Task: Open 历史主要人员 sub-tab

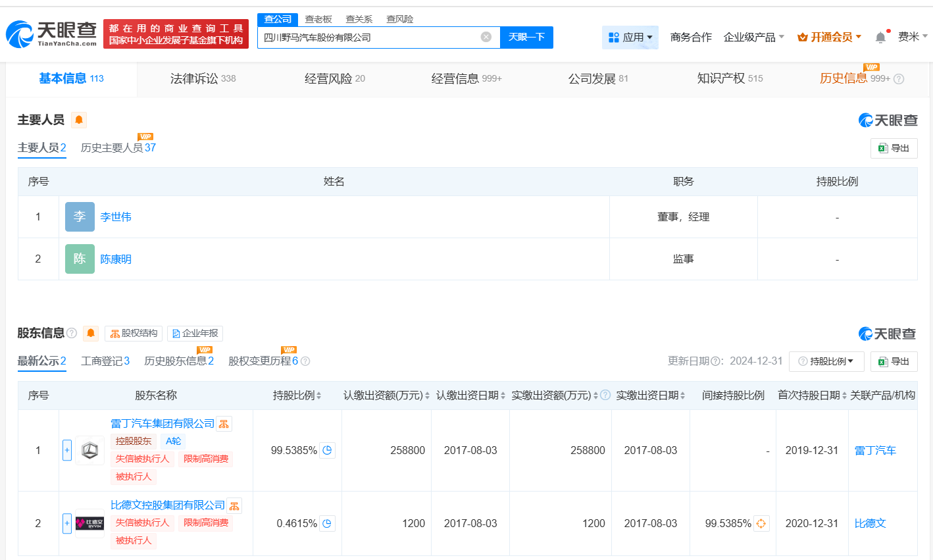Action: 118,148
